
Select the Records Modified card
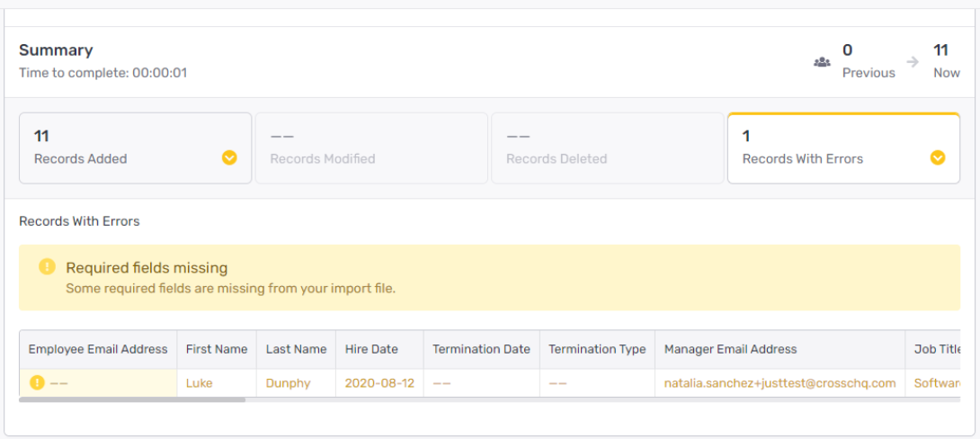[371, 148]
